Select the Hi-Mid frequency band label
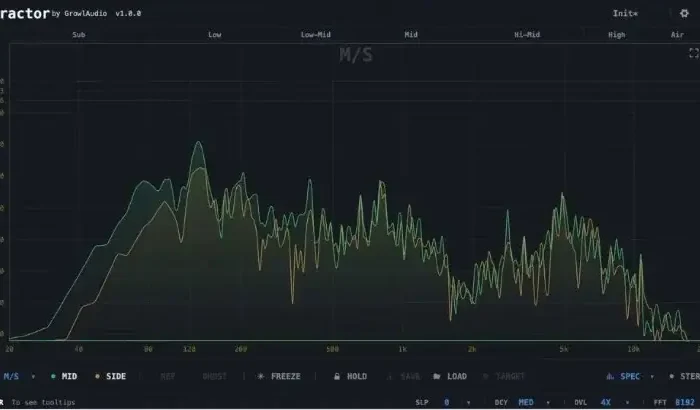The height and width of the screenshot is (410, 700). [x=527, y=35]
